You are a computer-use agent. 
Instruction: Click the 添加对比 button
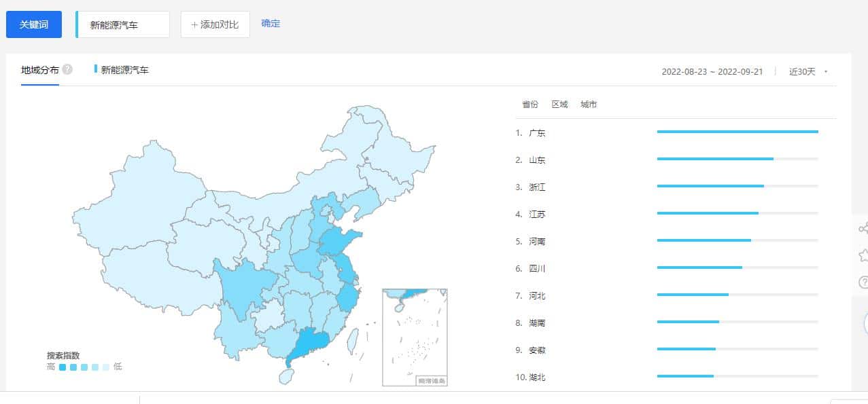click(215, 24)
